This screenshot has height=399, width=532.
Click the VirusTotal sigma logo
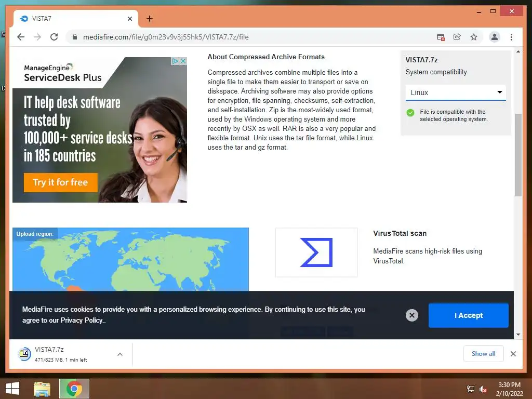click(x=316, y=252)
